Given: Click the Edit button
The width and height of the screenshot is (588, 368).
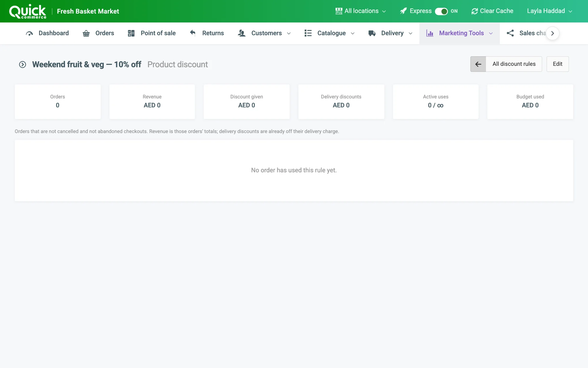Looking at the screenshot, I should (557, 64).
